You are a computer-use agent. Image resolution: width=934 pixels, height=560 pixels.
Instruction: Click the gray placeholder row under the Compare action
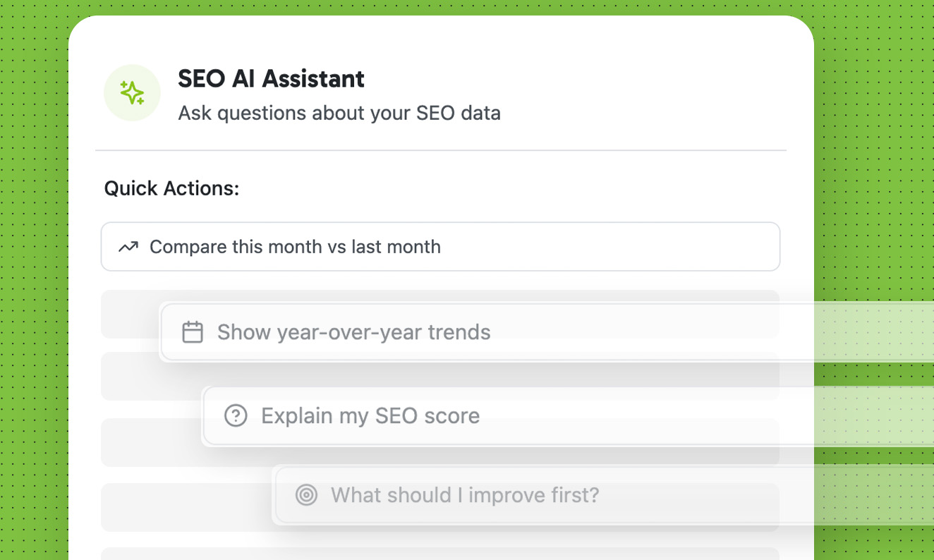[x=129, y=310]
